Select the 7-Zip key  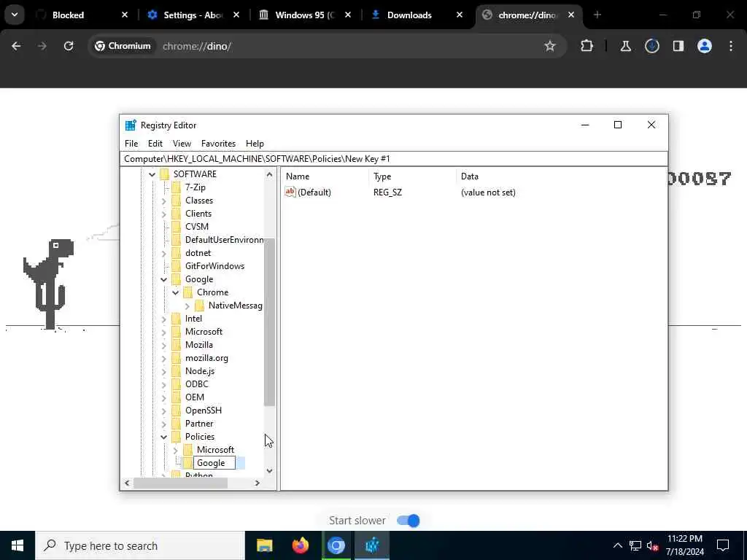(x=196, y=187)
